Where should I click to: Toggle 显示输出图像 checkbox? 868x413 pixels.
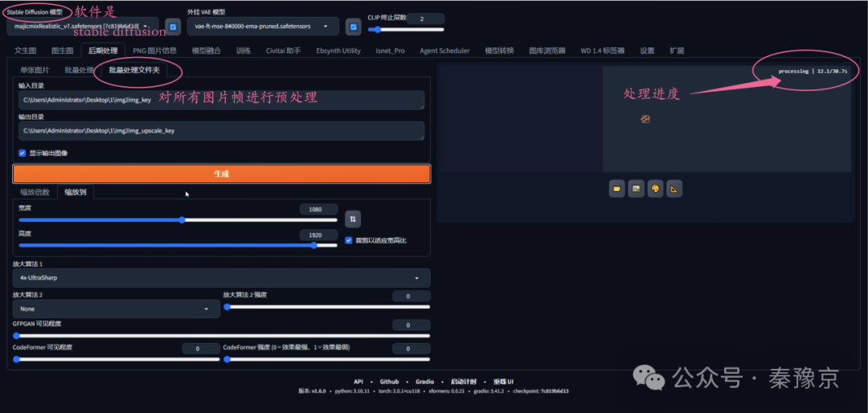click(23, 153)
